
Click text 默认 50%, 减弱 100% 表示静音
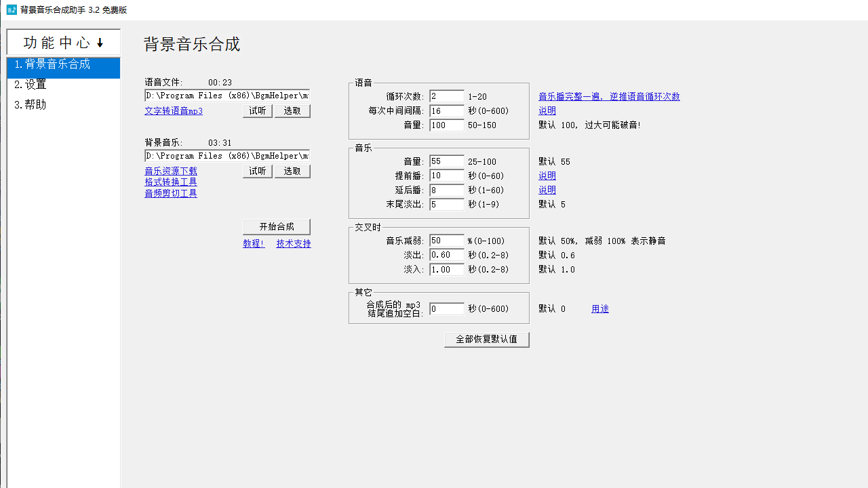(x=602, y=241)
